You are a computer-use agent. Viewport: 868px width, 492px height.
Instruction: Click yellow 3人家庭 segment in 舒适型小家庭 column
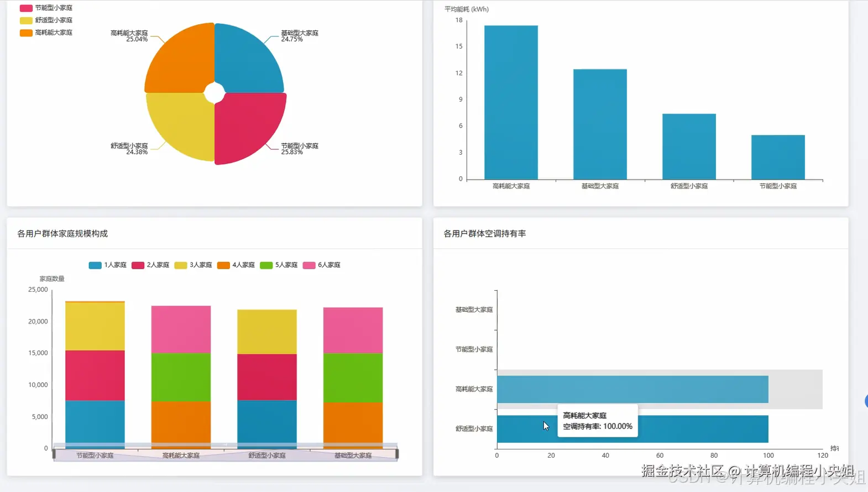267,332
